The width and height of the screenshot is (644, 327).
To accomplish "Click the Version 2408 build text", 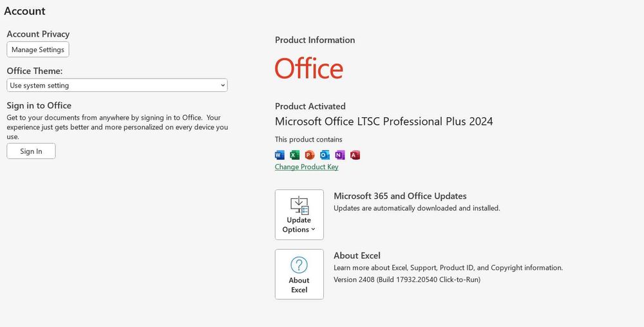I will click(x=407, y=279).
